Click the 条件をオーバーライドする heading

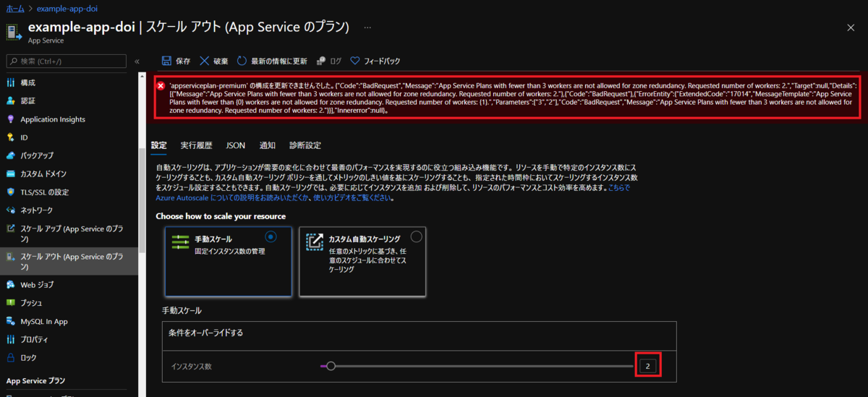click(205, 333)
